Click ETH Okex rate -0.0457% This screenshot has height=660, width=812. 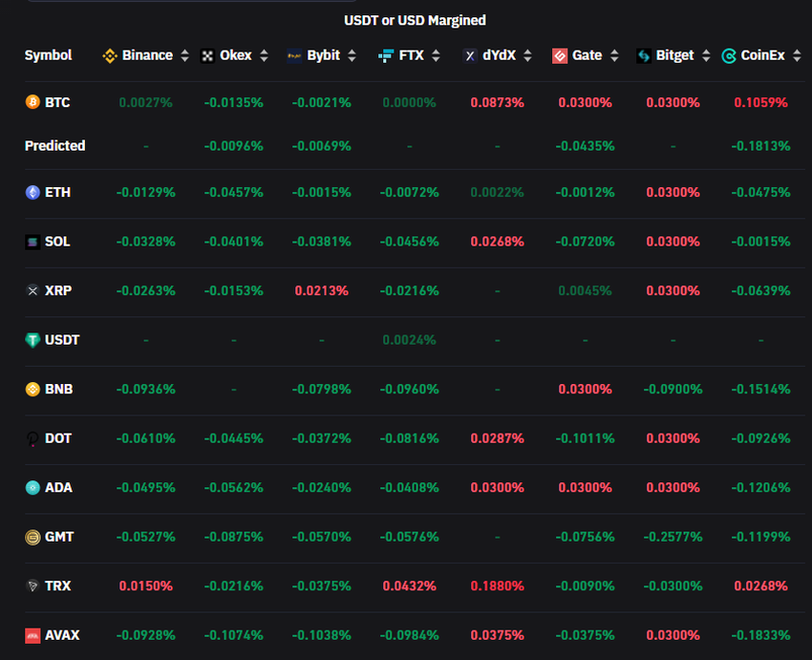tap(233, 193)
